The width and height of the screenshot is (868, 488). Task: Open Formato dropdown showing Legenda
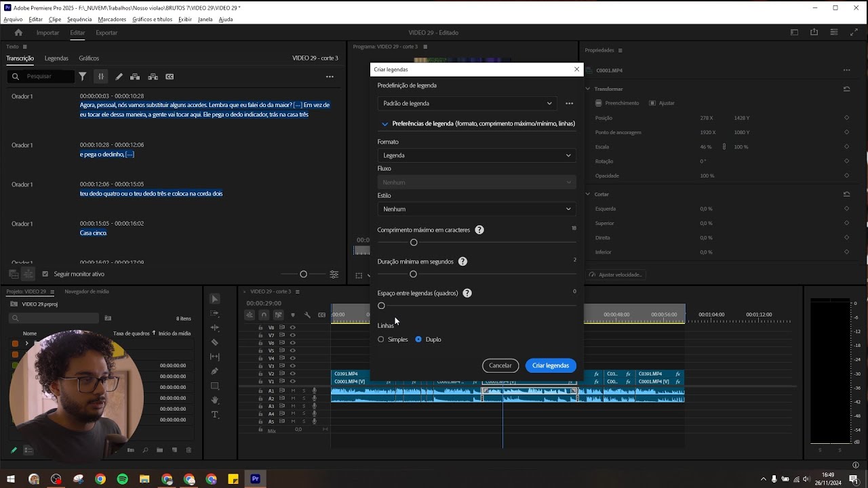click(477, 155)
